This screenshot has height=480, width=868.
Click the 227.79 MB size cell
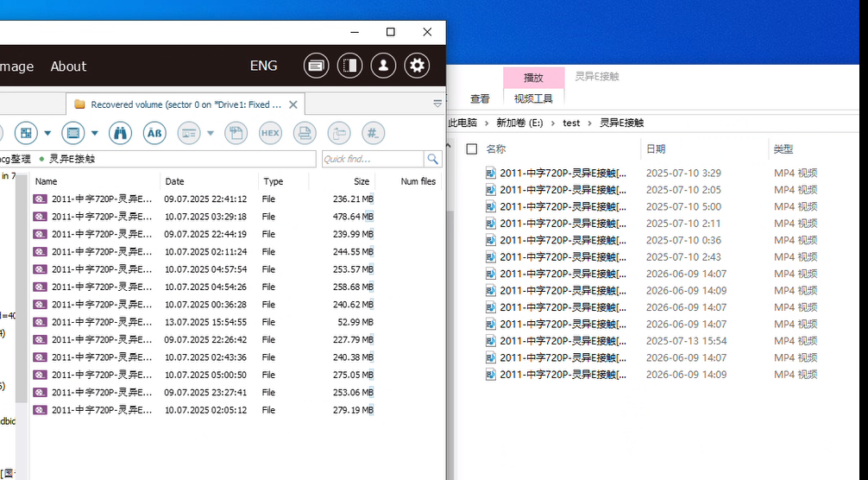(x=353, y=339)
